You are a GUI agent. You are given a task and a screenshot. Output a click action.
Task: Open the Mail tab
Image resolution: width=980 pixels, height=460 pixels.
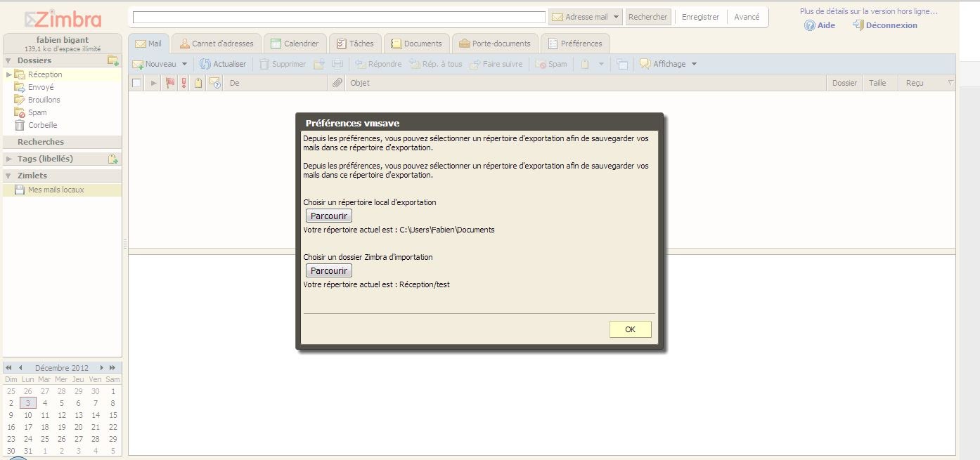[148, 44]
